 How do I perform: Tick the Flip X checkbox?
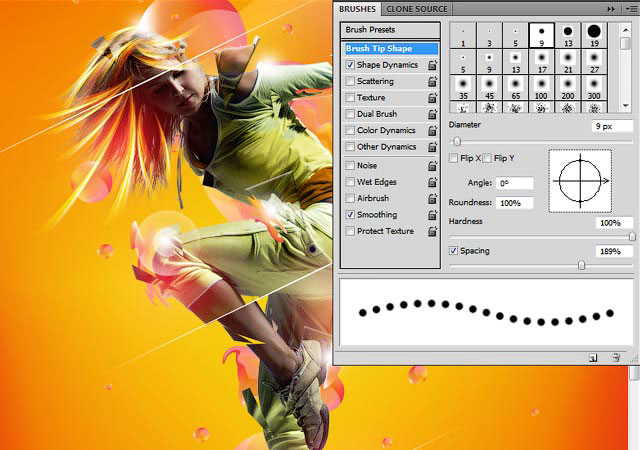[453, 158]
